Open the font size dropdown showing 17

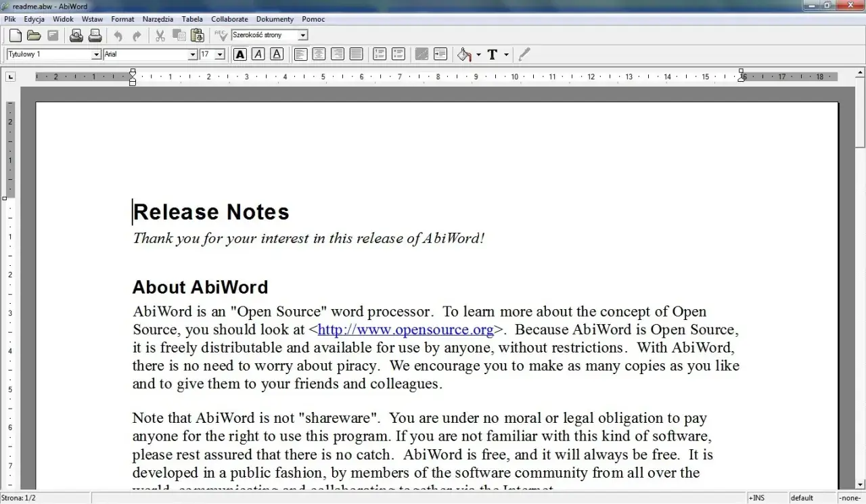(220, 54)
